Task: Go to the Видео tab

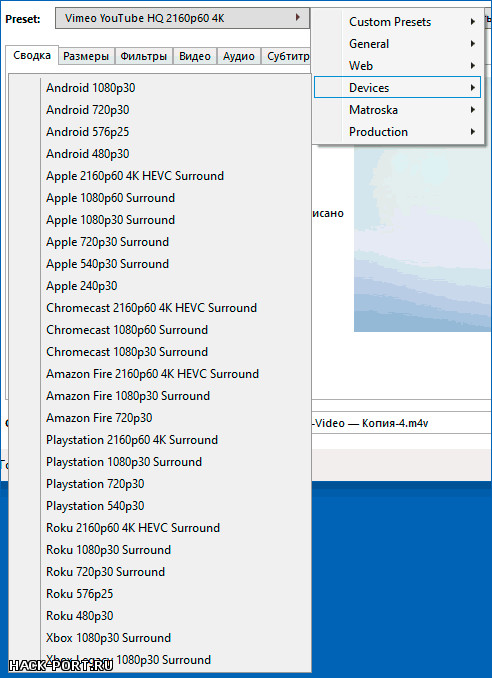Action: [x=195, y=56]
